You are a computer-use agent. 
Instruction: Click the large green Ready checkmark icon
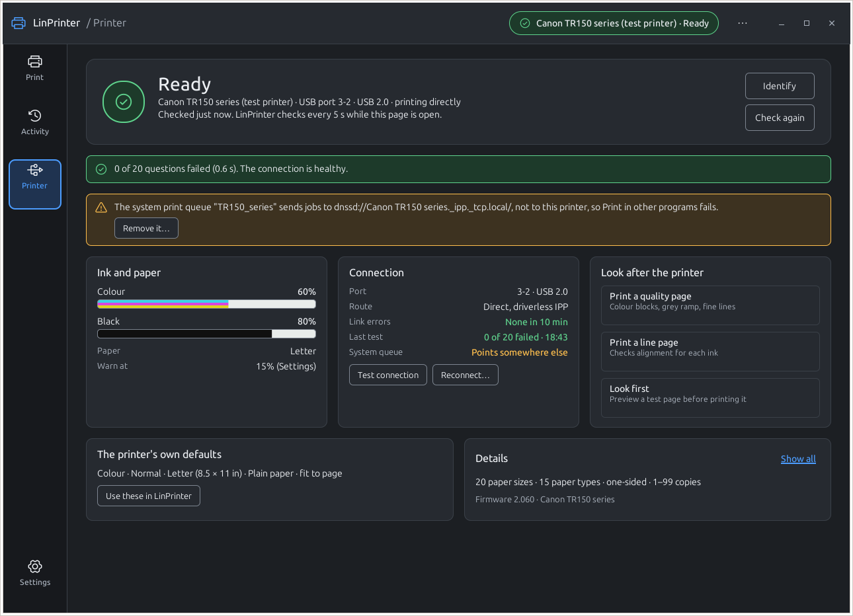click(x=124, y=102)
